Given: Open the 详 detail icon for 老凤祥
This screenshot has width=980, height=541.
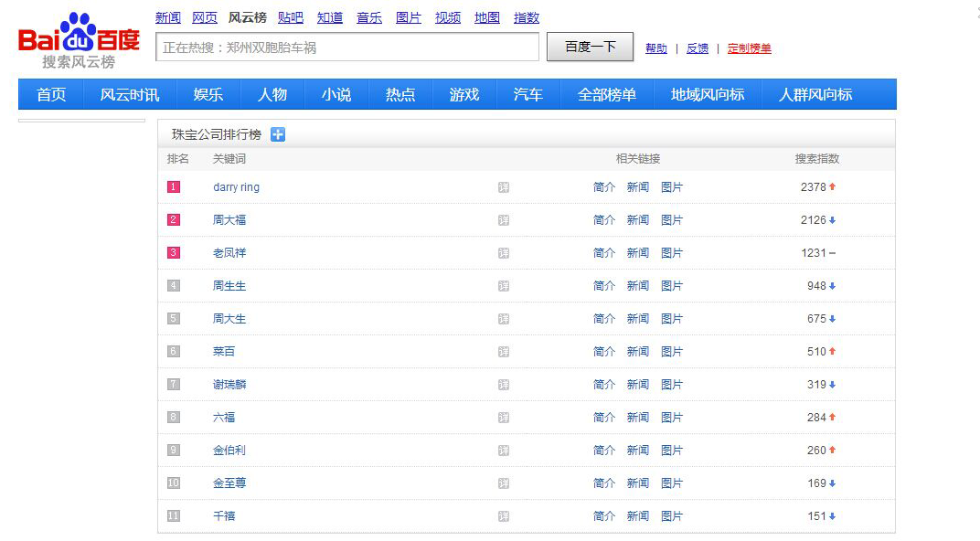Looking at the screenshot, I should coord(503,253).
